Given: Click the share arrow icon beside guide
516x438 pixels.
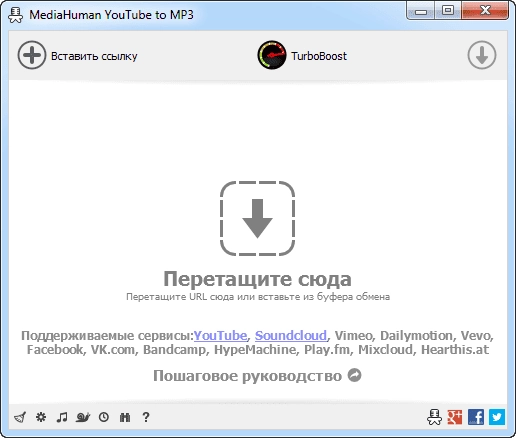Looking at the screenshot, I should point(354,375).
